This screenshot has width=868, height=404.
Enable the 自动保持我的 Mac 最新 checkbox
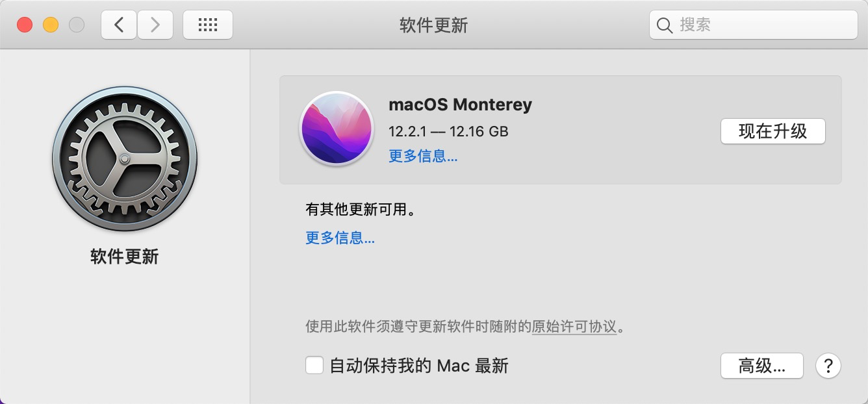pyautogui.click(x=314, y=365)
